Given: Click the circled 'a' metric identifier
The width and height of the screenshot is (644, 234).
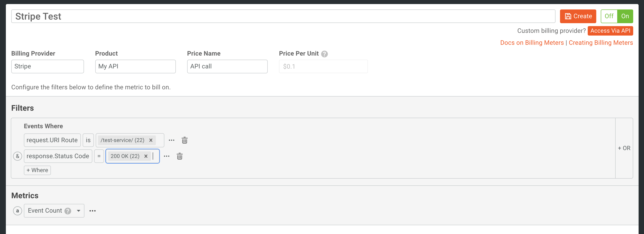Looking at the screenshot, I should pos(17,211).
